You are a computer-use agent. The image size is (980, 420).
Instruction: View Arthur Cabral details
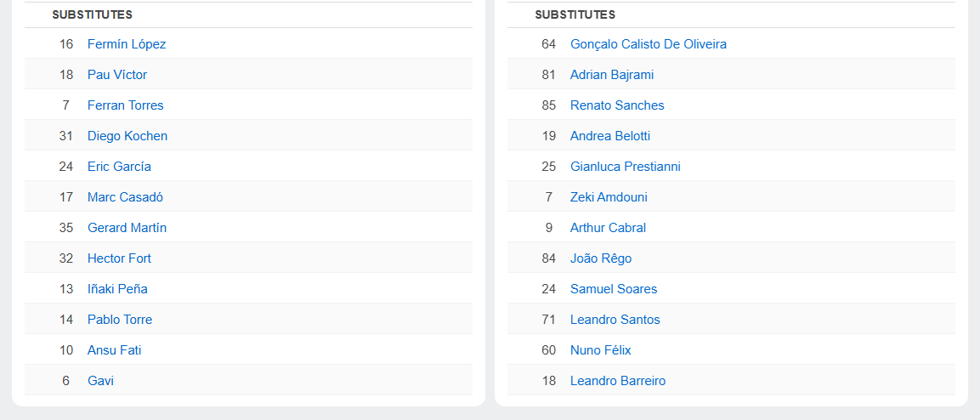tap(608, 228)
